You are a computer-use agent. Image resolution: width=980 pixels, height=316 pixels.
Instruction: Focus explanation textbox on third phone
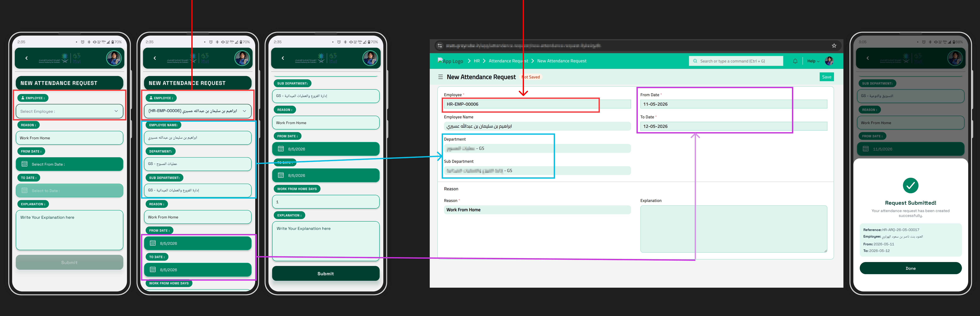coord(326,241)
